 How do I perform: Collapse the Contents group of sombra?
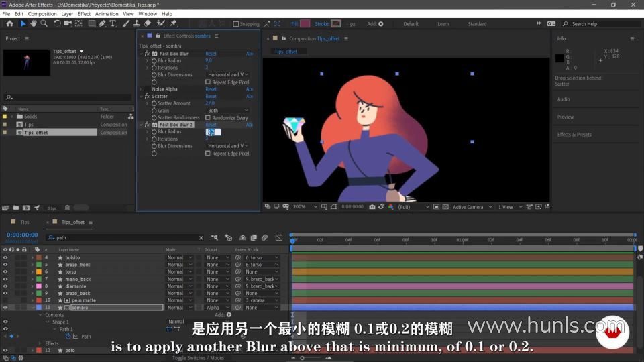(40, 315)
